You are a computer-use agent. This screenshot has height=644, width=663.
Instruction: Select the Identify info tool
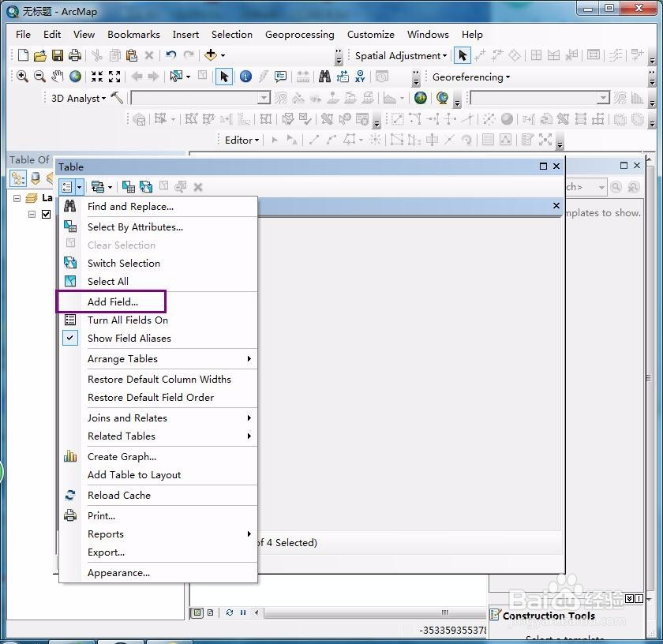pyautogui.click(x=245, y=77)
